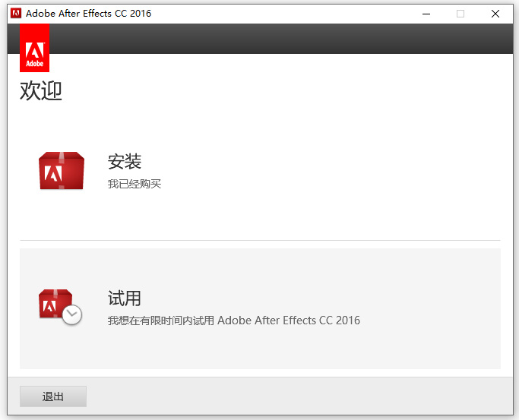Viewport: 519px width, 420px height.
Task: Click the trial description mentioning After Effects CC 2016
Action: pyautogui.click(x=234, y=321)
